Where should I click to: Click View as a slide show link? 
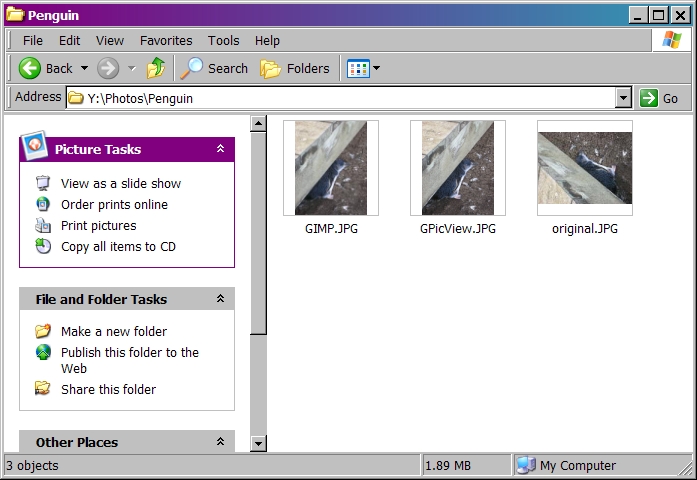tap(121, 183)
